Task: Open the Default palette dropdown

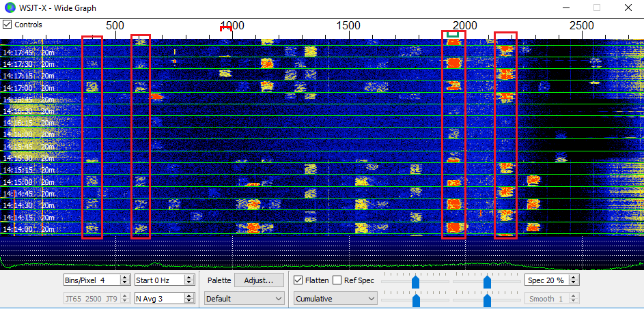Action: (x=244, y=298)
